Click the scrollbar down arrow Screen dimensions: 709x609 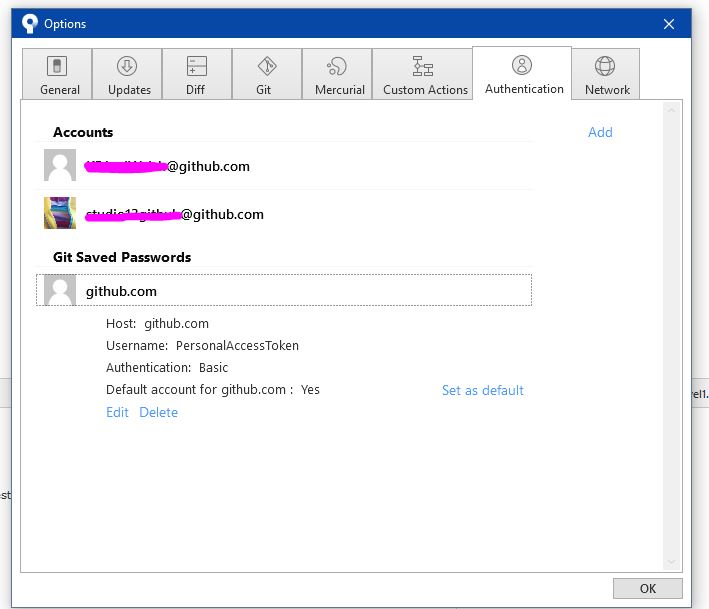point(671,562)
